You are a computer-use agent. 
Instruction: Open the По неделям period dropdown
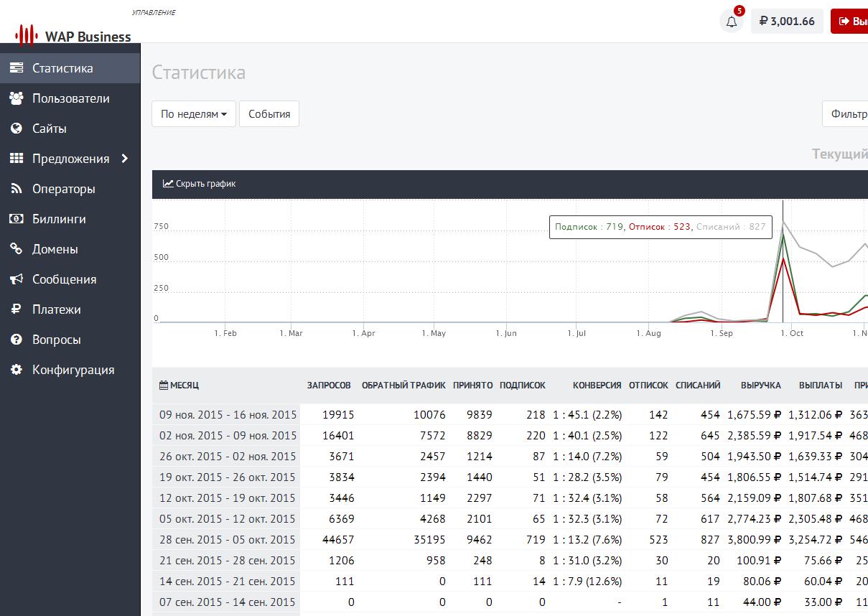click(x=194, y=114)
